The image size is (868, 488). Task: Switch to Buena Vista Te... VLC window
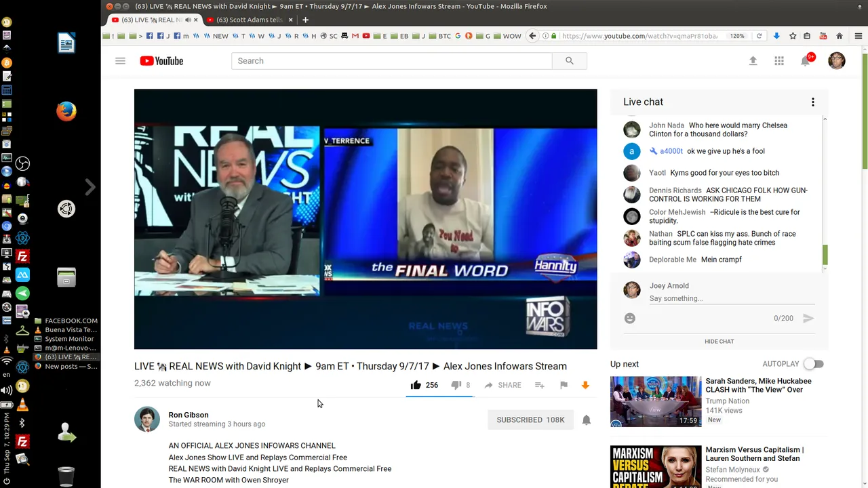pyautogui.click(x=66, y=330)
